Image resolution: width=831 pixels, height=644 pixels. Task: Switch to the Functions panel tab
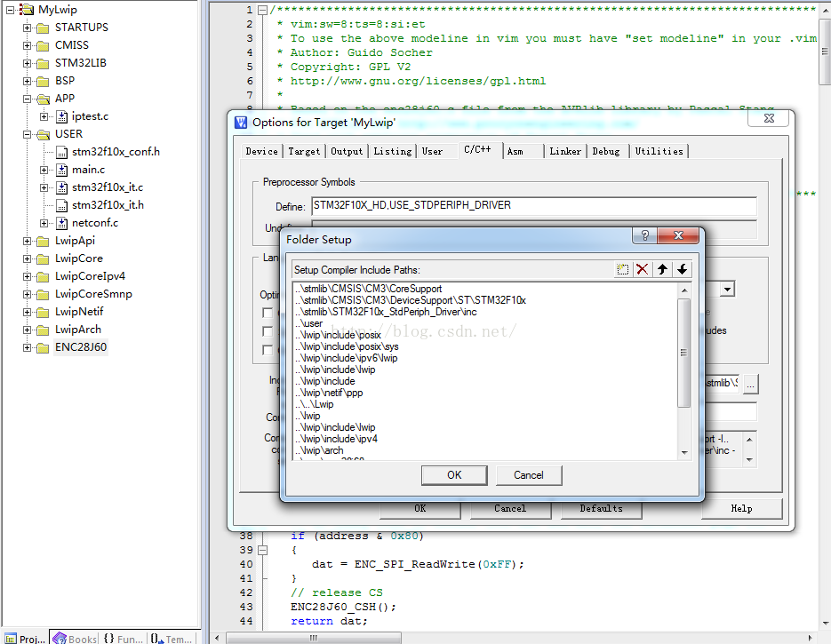click(123, 638)
